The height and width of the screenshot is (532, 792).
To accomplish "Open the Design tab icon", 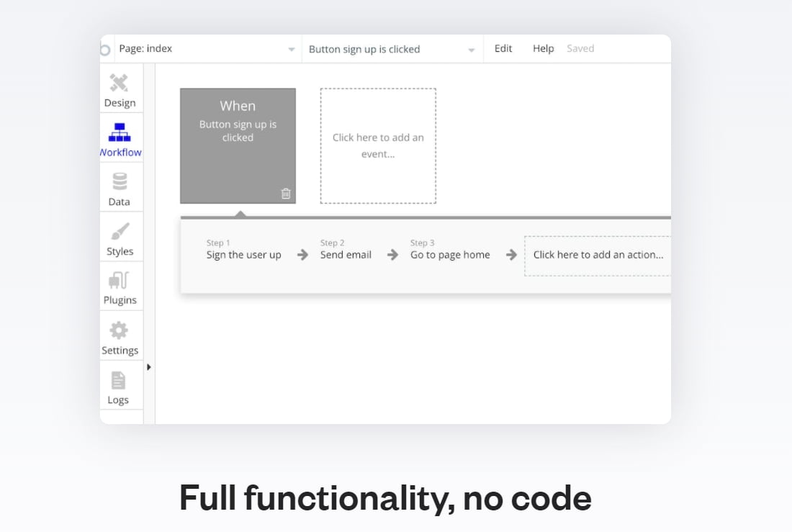I will (x=120, y=83).
